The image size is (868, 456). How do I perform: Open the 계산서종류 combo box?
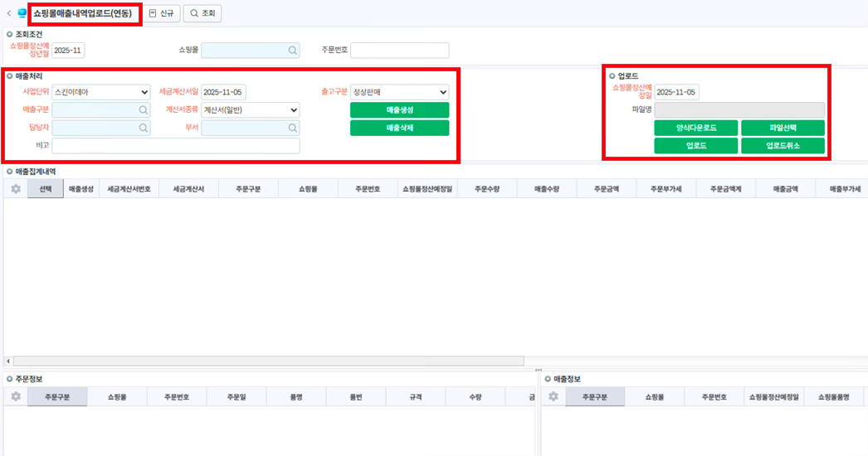[250, 110]
